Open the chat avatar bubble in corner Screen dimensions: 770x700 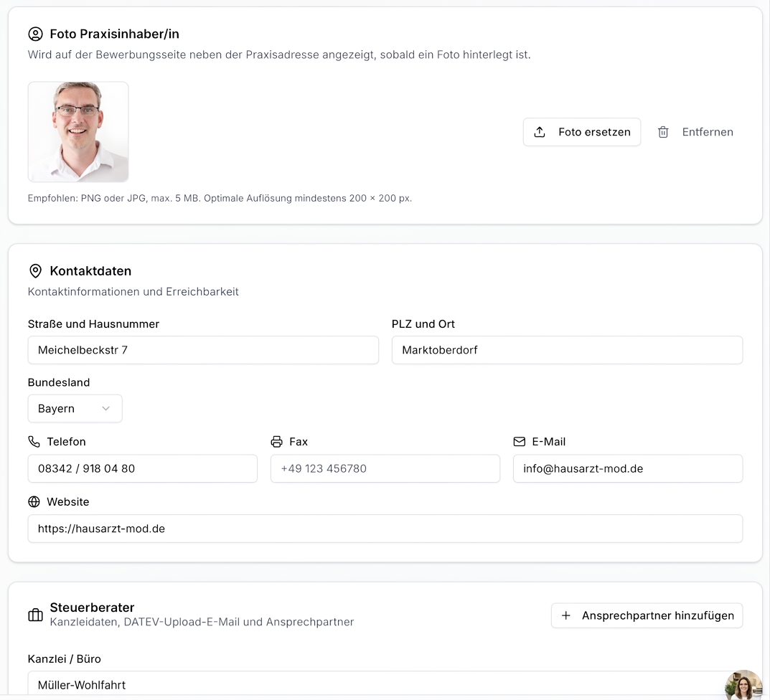744,685
